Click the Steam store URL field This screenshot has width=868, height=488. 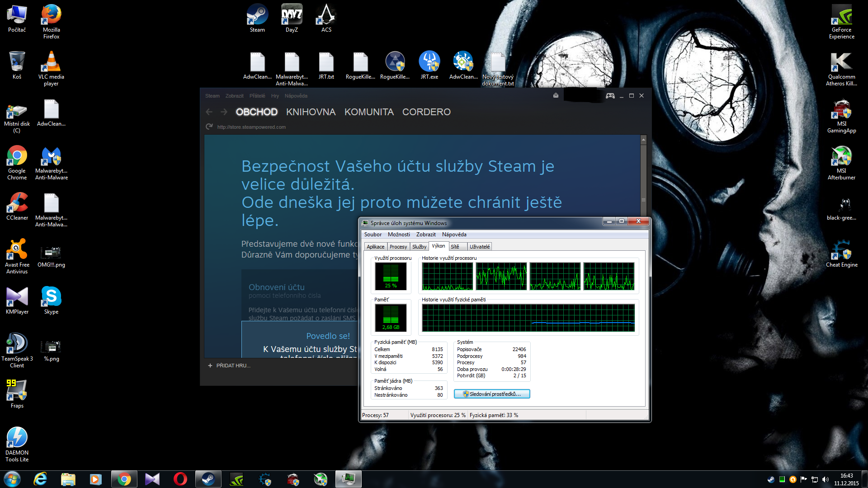tap(251, 127)
